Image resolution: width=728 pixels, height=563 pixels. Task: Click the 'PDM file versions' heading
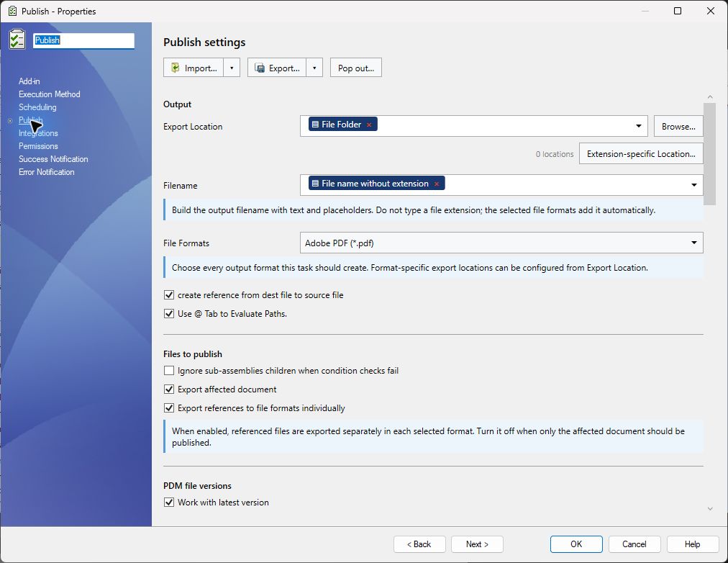[x=197, y=486]
